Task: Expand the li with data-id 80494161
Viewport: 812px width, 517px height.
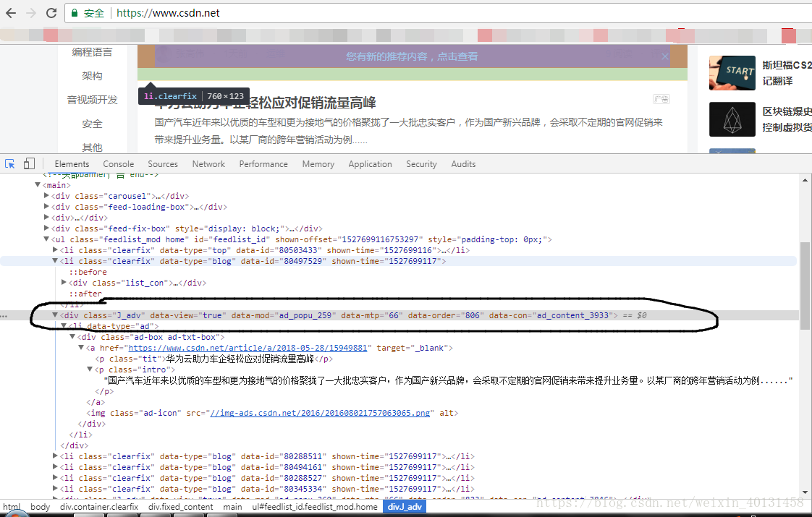Action: point(56,467)
